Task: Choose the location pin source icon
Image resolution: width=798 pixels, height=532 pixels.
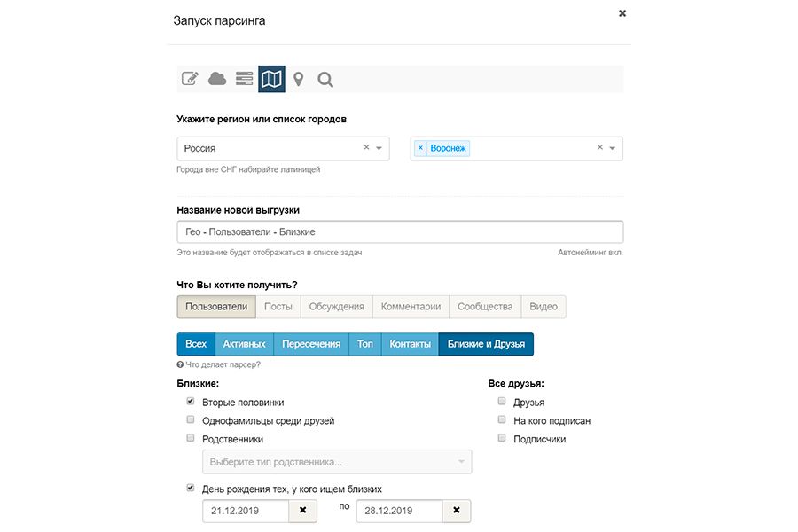Action: [299, 79]
